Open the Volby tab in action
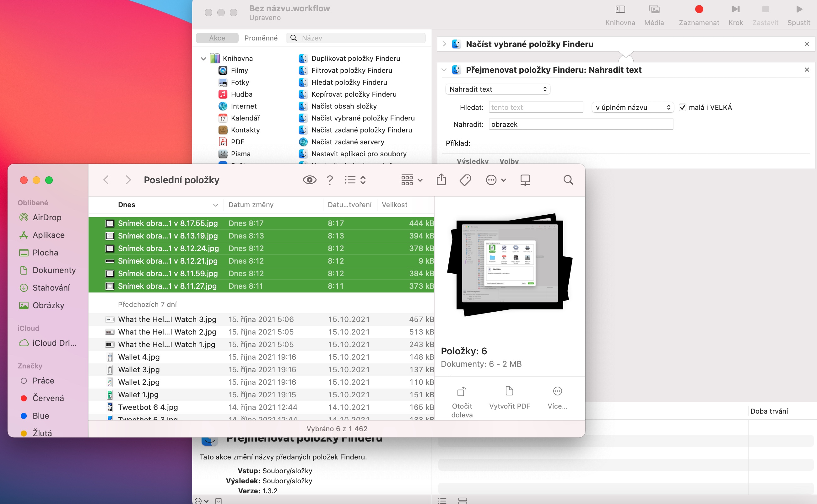This screenshot has height=504, width=817. (x=509, y=161)
